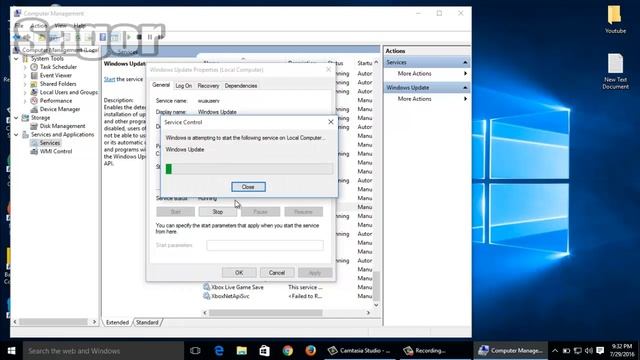Viewport: 640px width, 360px height.
Task: Switch to the Log On tab
Action: point(183,86)
